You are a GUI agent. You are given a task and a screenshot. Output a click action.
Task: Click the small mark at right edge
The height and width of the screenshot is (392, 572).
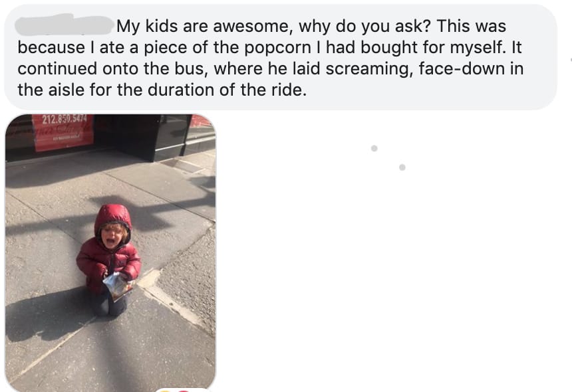pos(571,59)
